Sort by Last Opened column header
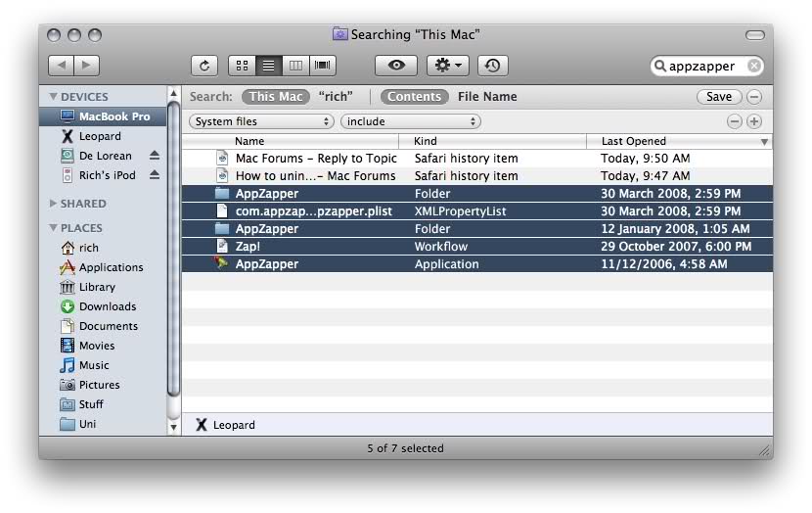This screenshot has width=812, height=513. [679, 141]
